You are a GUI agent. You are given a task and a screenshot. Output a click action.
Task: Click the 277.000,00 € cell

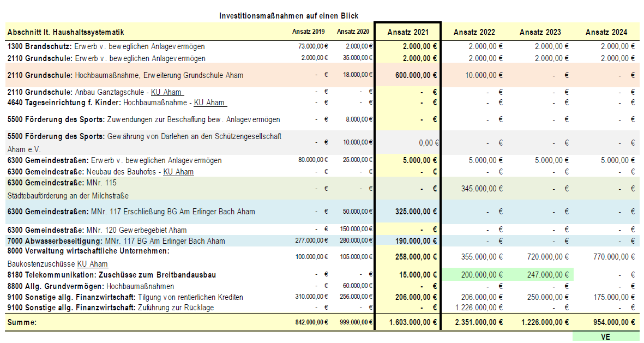pos(311,240)
